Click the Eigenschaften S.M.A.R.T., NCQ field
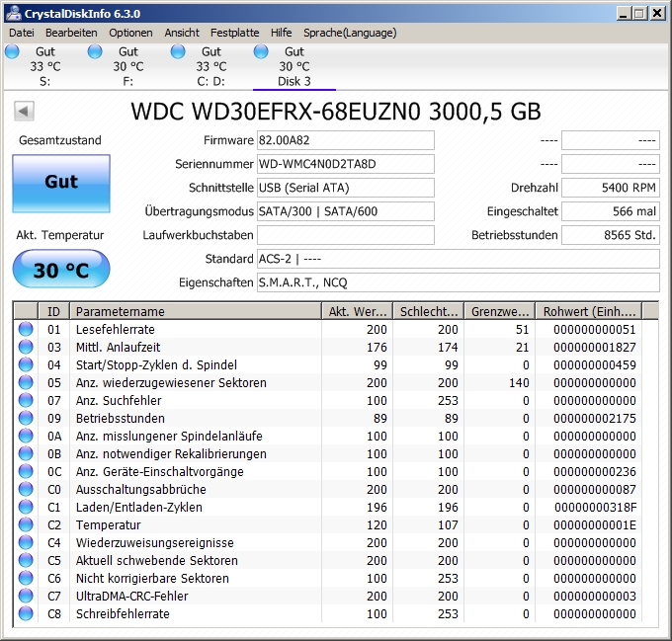 tap(459, 282)
